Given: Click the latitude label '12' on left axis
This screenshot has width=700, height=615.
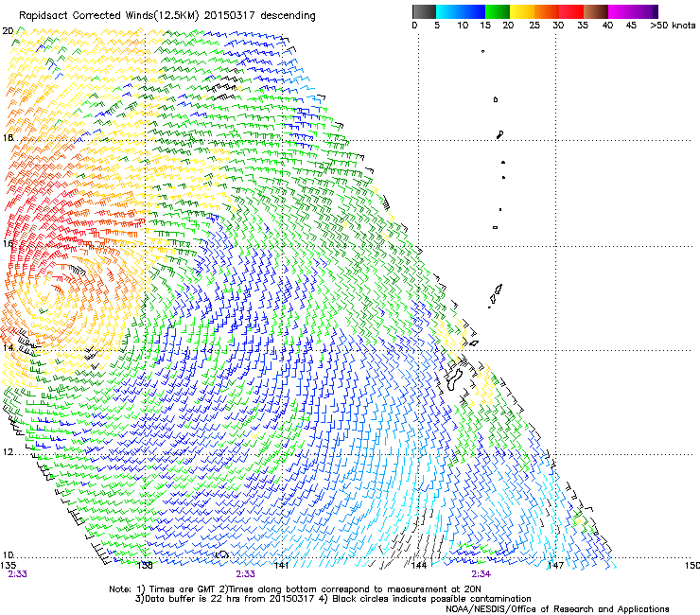Looking at the screenshot, I should (8, 452).
